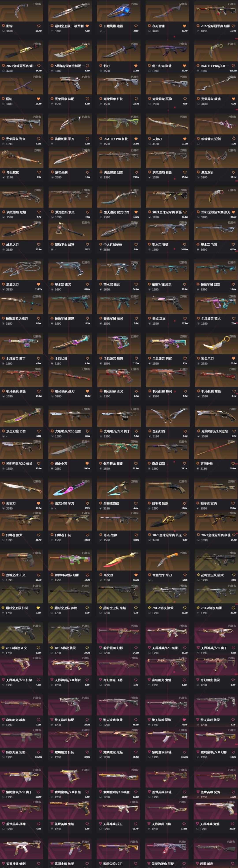Select the 全息匕首 skin image
This screenshot has width=238, height=868.
click(x=70, y=344)
